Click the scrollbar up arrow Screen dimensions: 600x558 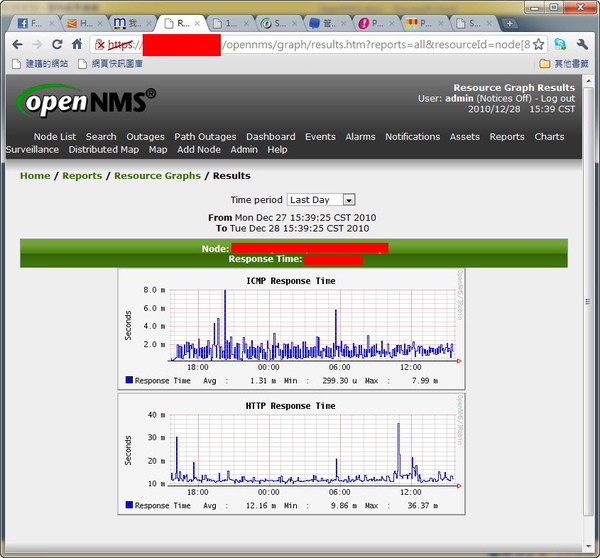tap(588, 81)
